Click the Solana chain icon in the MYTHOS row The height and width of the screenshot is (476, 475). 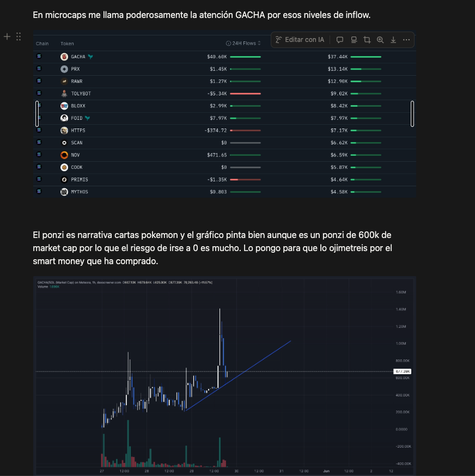[39, 191]
